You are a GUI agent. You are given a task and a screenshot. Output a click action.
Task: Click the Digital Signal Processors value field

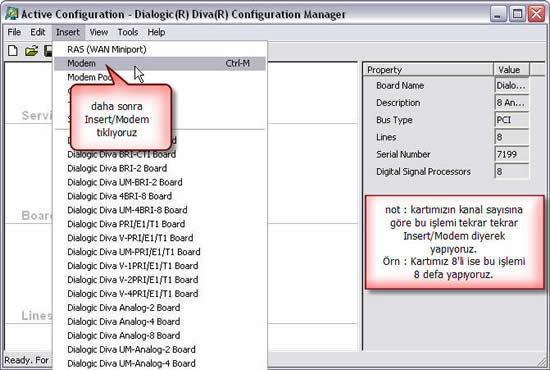click(x=511, y=171)
